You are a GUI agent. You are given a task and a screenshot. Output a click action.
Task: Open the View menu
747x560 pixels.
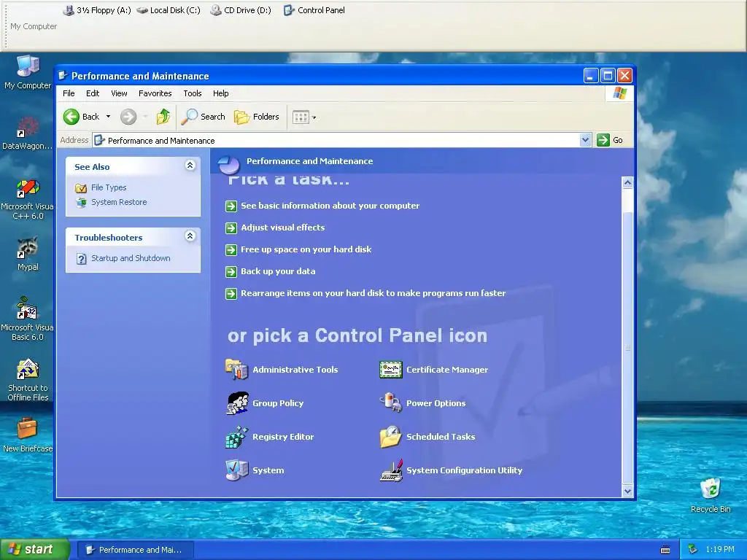[119, 93]
